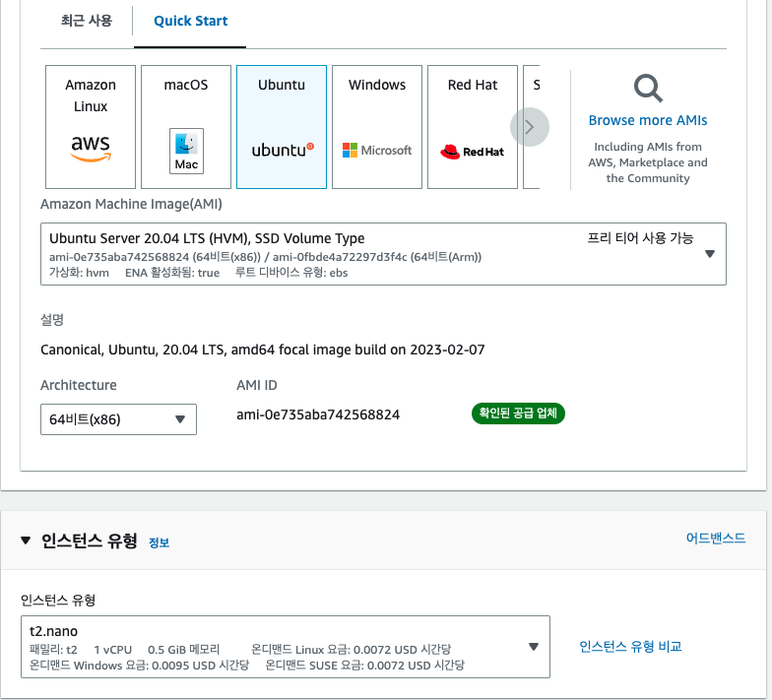Show more AMI cards with the right arrow

pos(530,127)
